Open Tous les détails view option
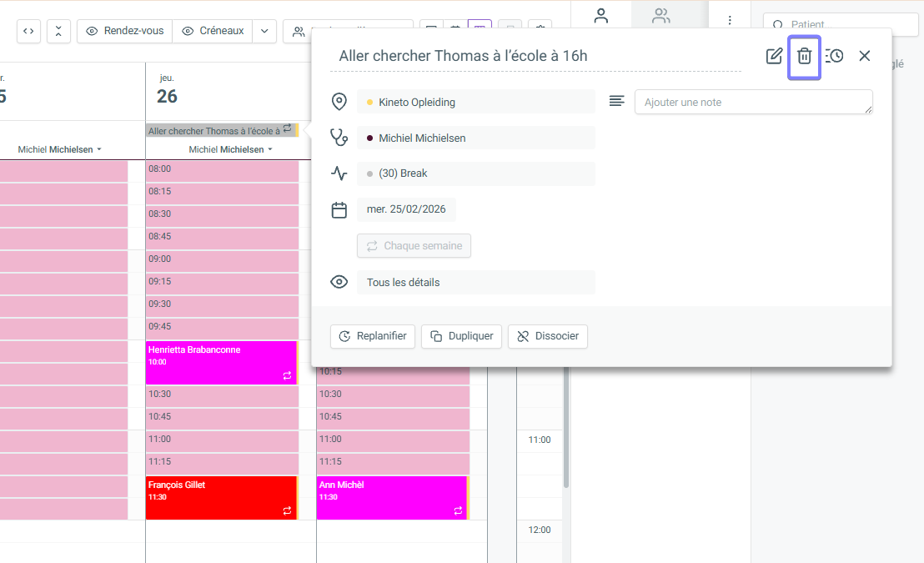The width and height of the screenshot is (924, 563). [x=475, y=282]
